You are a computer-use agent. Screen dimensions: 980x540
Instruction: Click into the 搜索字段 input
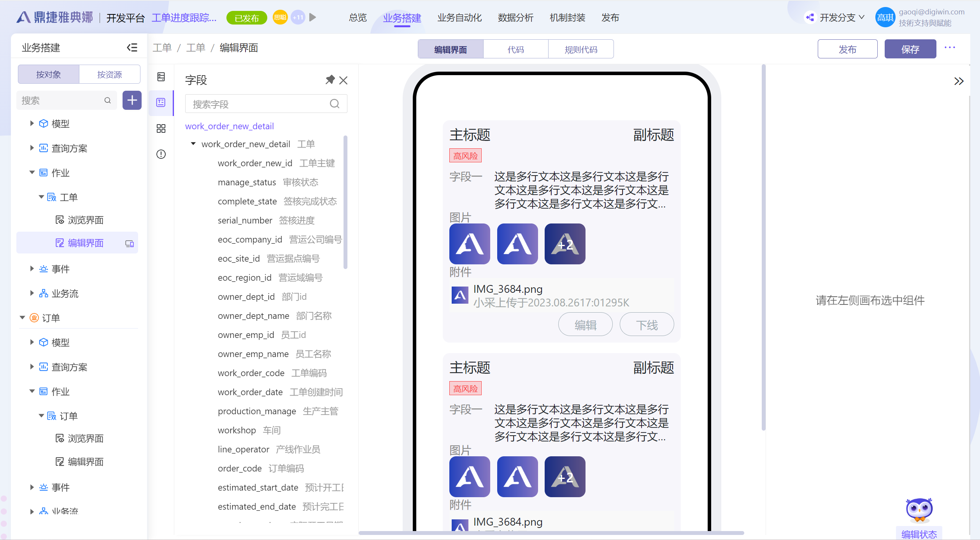click(266, 104)
